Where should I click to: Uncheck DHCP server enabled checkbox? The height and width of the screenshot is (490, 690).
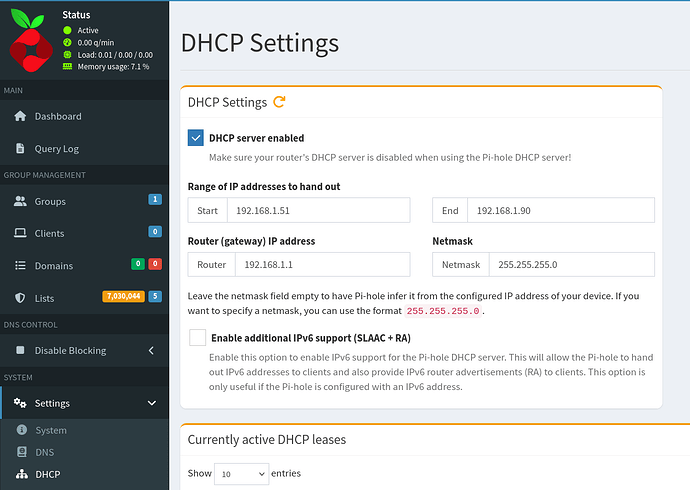pos(196,139)
